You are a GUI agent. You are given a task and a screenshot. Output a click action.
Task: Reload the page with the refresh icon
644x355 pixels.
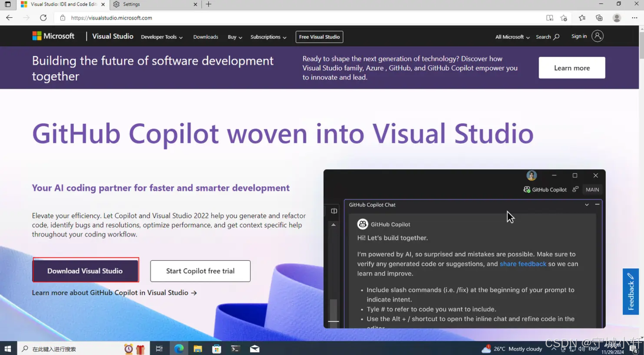pos(43,18)
